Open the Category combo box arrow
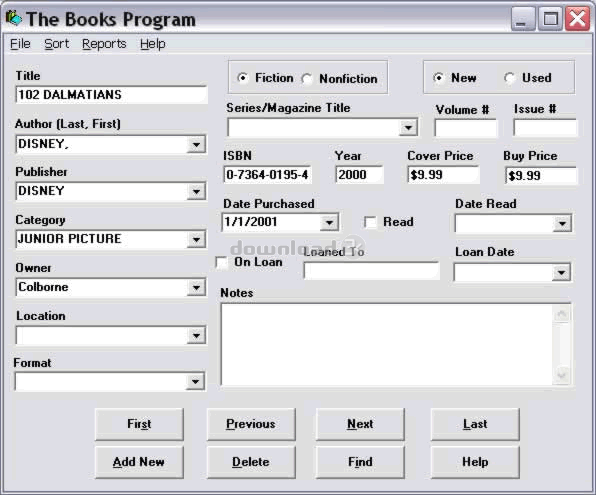The height and width of the screenshot is (495, 596). tap(196, 240)
